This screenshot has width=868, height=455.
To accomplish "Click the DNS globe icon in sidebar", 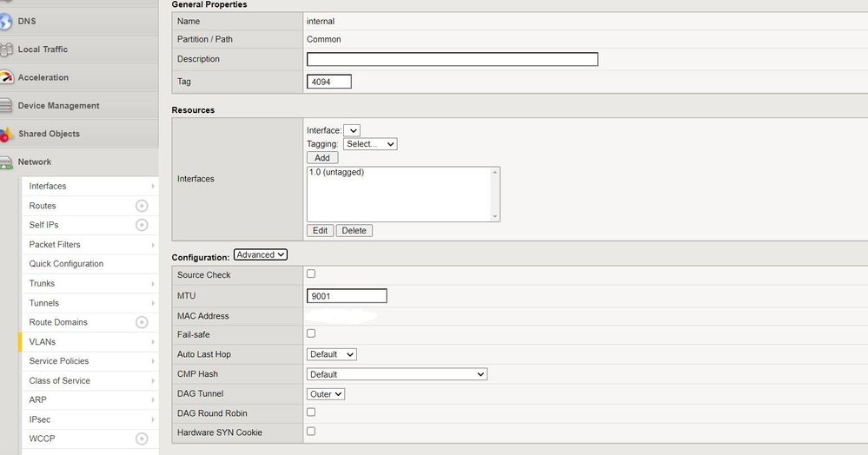I will 5,22.
